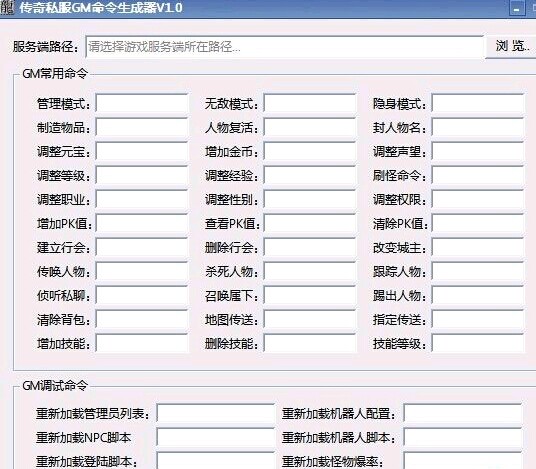Select the 调整等级 field
Viewport: 536px width, 469px height.
(x=142, y=175)
